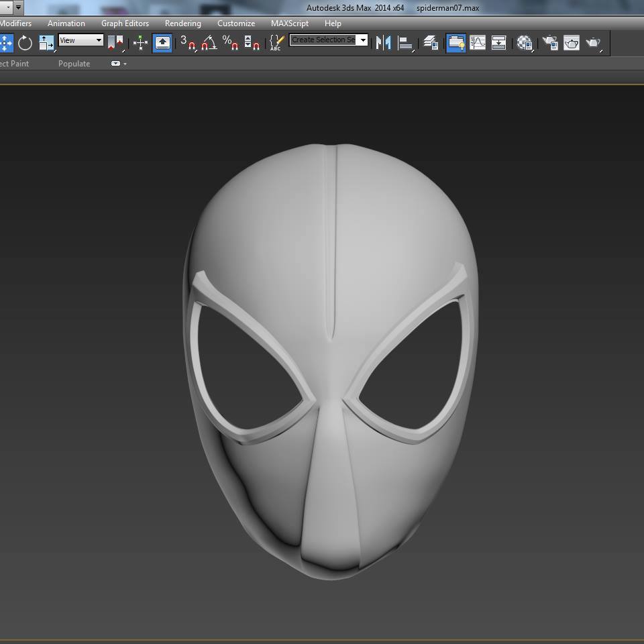This screenshot has height=644, width=644.
Task: Switch to the Populate ribbon tab
Action: (74, 64)
